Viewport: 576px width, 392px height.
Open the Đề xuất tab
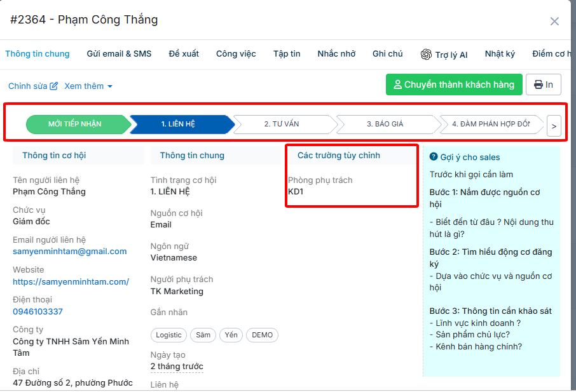[x=184, y=53]
